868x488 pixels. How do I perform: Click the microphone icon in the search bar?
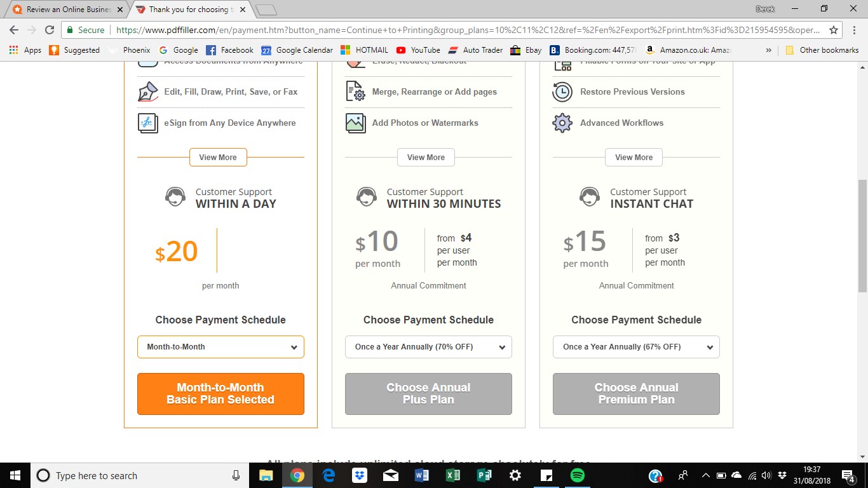236,475
